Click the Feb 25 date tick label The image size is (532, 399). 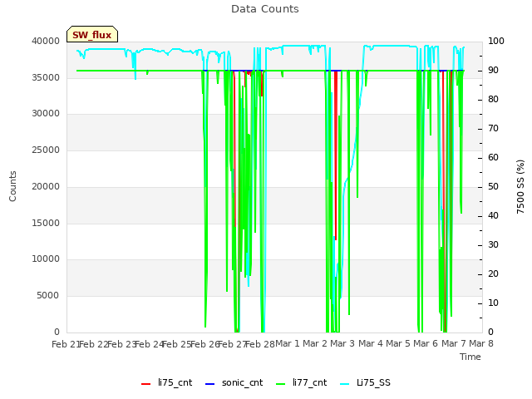[x=177, y=344]
